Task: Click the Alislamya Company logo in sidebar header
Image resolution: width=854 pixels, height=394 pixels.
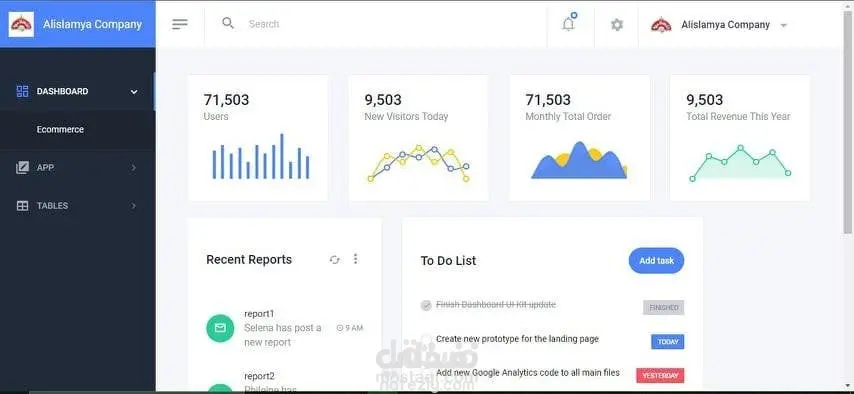Action: 22,24
